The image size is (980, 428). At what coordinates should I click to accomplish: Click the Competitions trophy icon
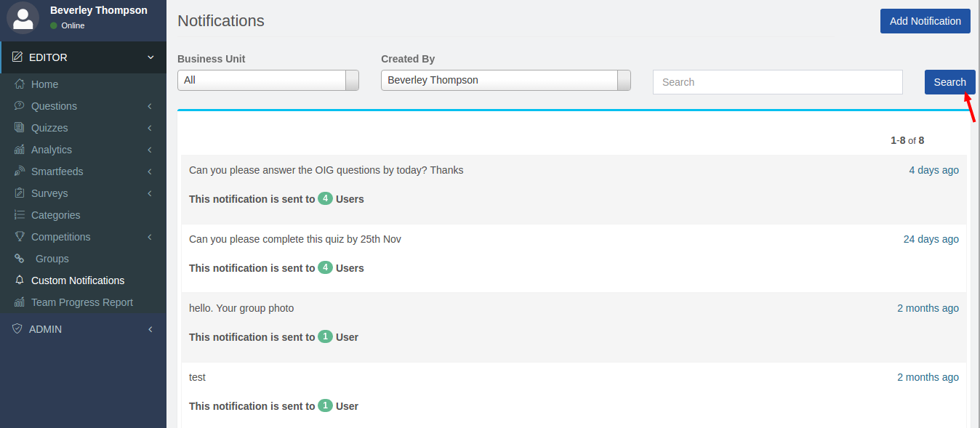click(x=20, y=237)
